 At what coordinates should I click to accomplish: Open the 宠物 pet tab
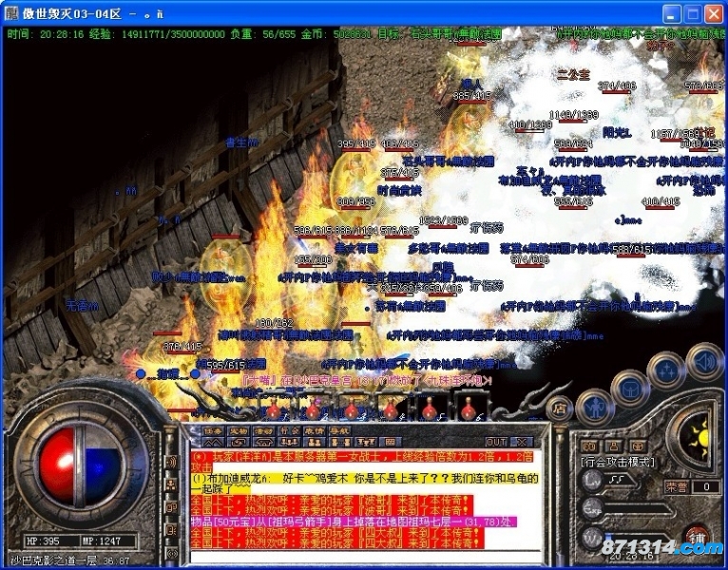click(239, 430)
